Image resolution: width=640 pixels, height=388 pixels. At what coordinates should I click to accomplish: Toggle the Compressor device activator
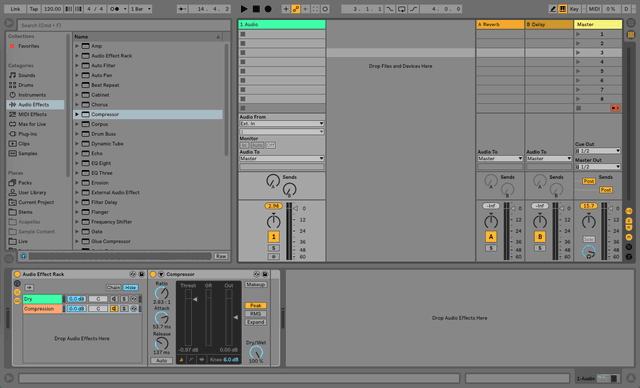pos(153,274)
